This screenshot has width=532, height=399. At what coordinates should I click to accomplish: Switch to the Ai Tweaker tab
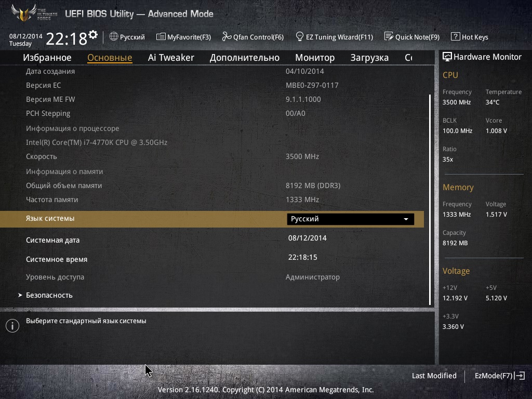171,58
